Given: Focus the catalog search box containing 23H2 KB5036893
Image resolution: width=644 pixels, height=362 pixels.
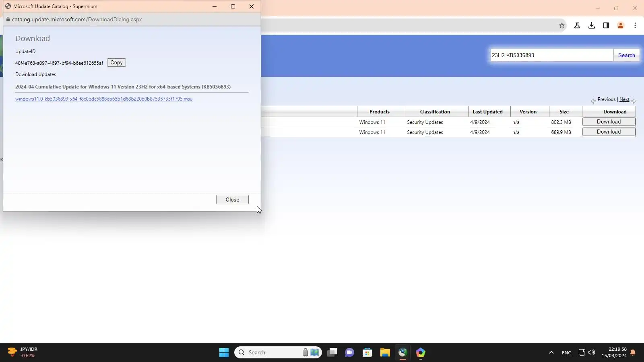Looking at the screenshot, I should pyautogui.click(x=551, y=55).
